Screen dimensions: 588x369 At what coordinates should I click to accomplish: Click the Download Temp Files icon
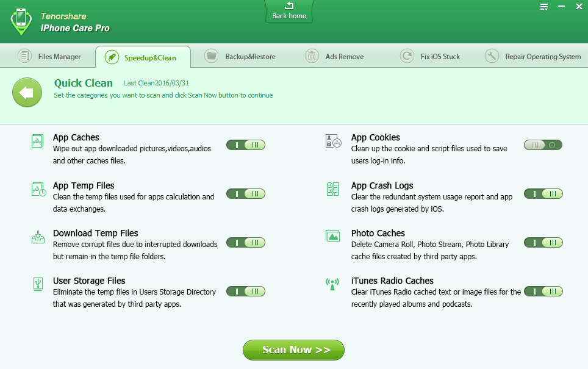click(38, 237)
